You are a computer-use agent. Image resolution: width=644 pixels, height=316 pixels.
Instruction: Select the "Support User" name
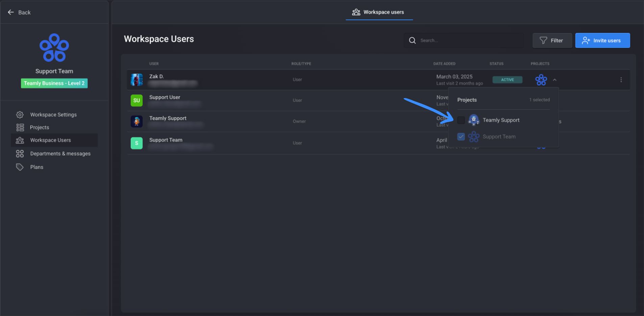(165, 97)
